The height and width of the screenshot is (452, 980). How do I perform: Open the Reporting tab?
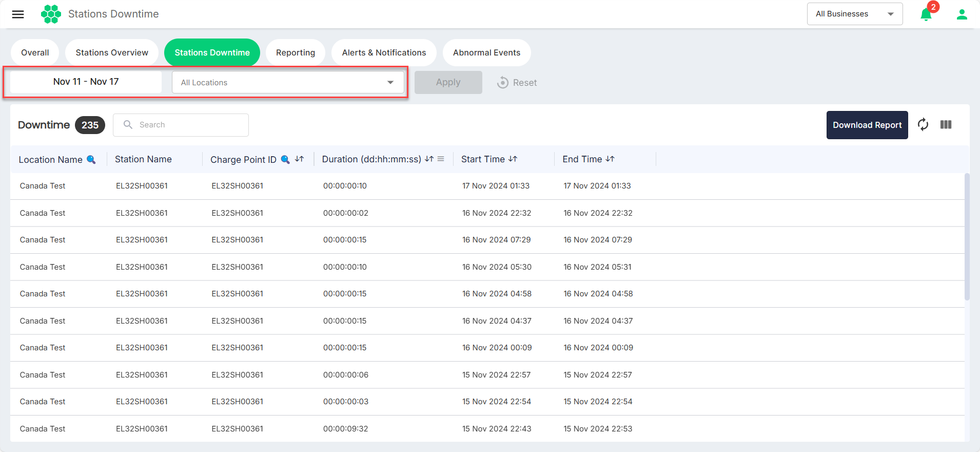296,52
